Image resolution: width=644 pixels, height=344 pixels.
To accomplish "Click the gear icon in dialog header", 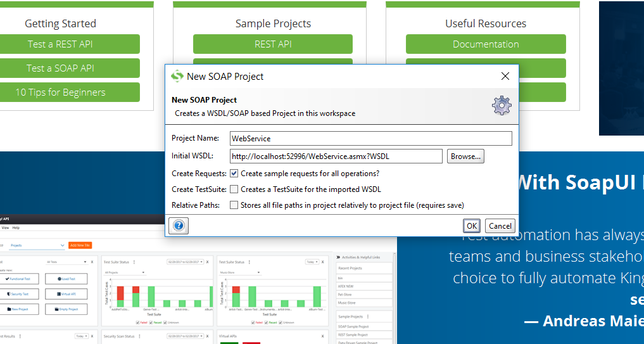I will (x=502, y=106).
